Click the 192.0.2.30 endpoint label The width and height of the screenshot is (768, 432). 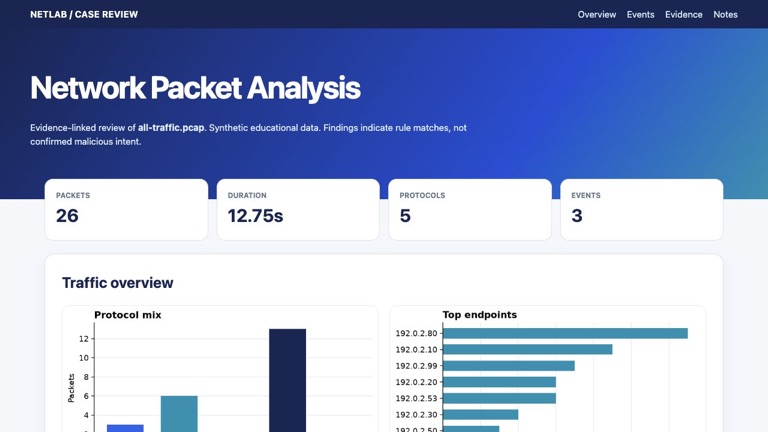coord(416,415)
